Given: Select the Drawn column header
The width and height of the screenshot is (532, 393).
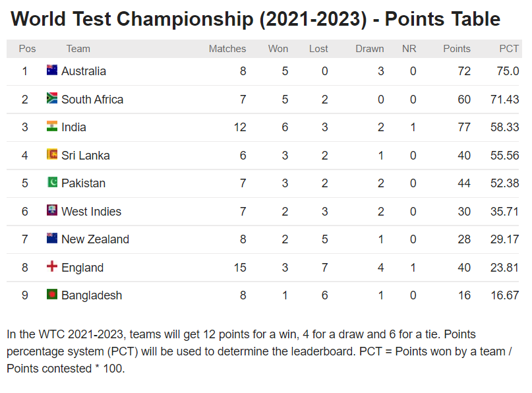Looking at the screenshot, I should pyautogui.click(x=369, y=49).
